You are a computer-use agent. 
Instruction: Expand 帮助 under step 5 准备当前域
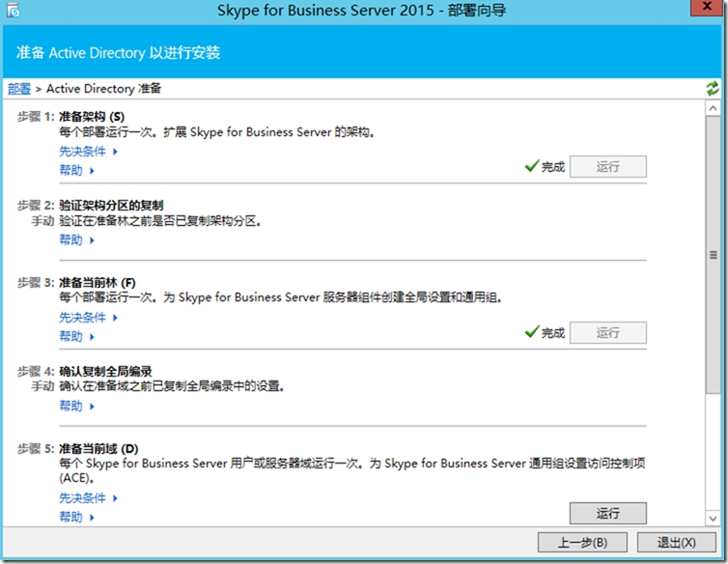pos(76,517)
